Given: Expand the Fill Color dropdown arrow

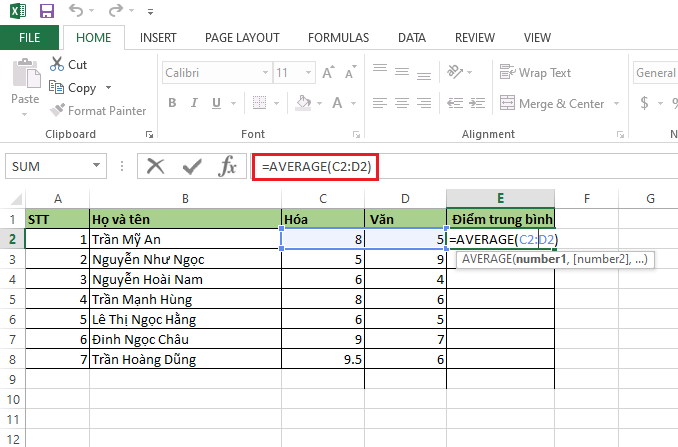Looking at the screenshot, I should click(x=320, y=103).
